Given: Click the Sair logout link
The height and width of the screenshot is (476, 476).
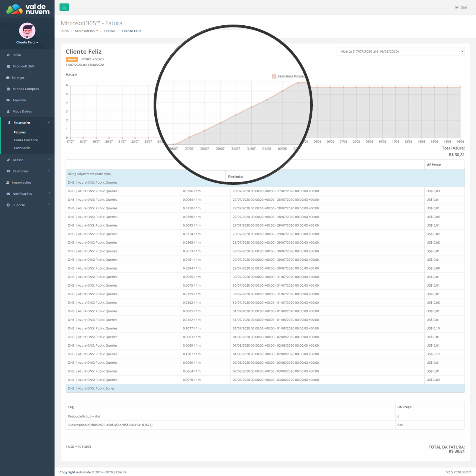Looking at the screenshot, I should [x=464, y=7].
